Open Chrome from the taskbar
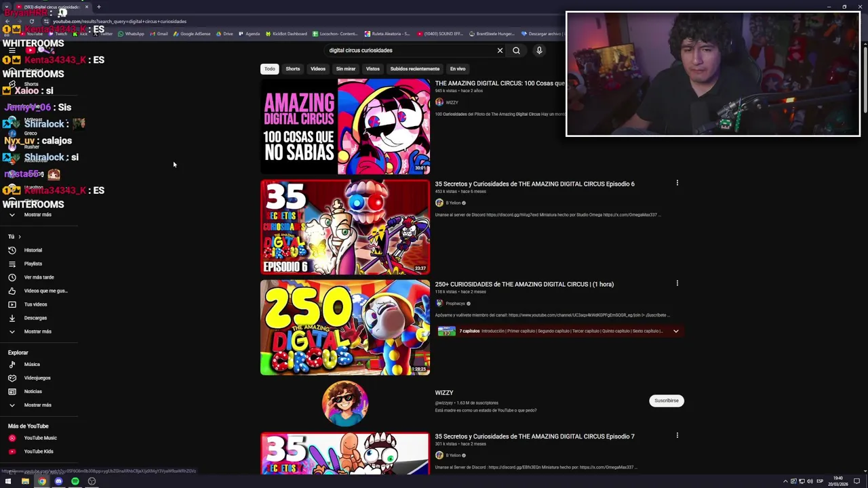868x488 pixels. 42,481
